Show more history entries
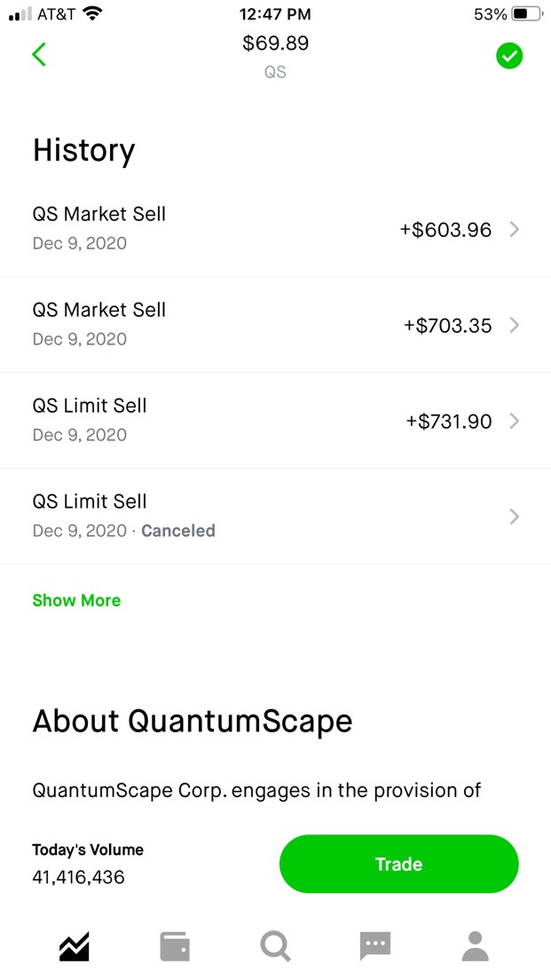Viewport: 551px width, 980px height. [x=76, y=601]
